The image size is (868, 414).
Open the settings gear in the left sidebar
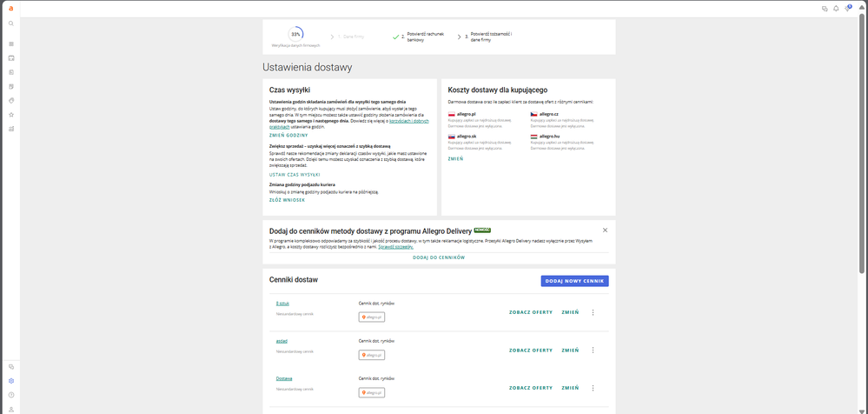click(11, 381)
